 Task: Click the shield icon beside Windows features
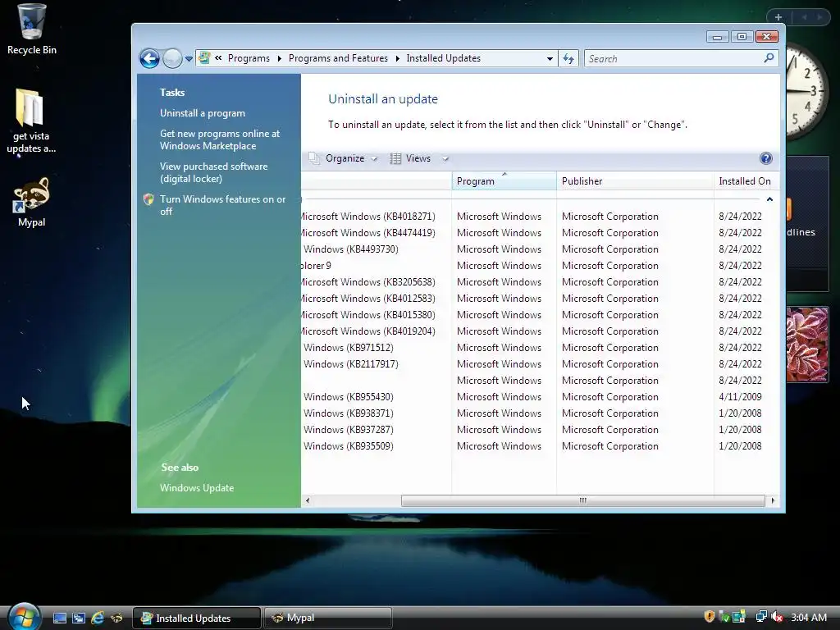coord(149,199)
